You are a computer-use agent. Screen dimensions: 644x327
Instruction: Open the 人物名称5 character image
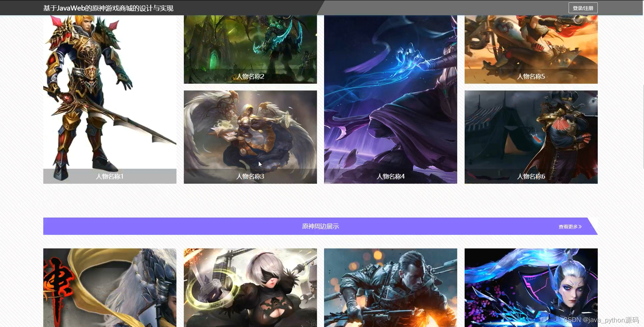(x=531, y=49)
